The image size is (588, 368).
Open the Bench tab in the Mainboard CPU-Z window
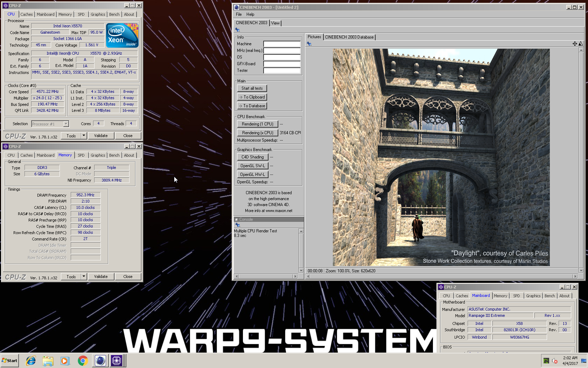pyautogui.click(x=549, y=296)
